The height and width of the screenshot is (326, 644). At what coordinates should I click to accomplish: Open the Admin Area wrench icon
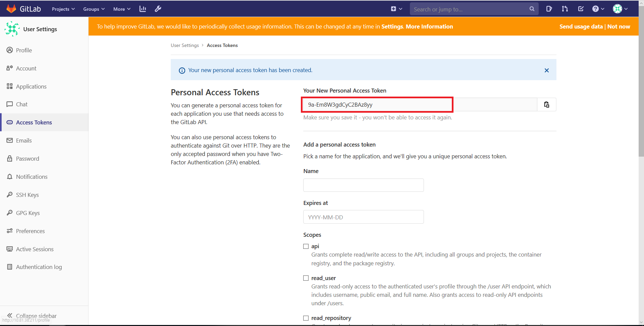pyautogui.click(x=158, y=9)
